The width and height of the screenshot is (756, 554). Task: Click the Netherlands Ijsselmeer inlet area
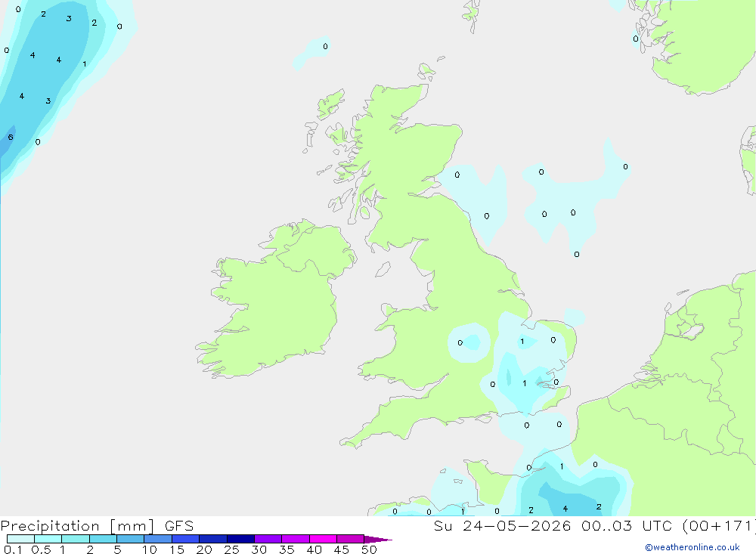[x=690, y=330]
